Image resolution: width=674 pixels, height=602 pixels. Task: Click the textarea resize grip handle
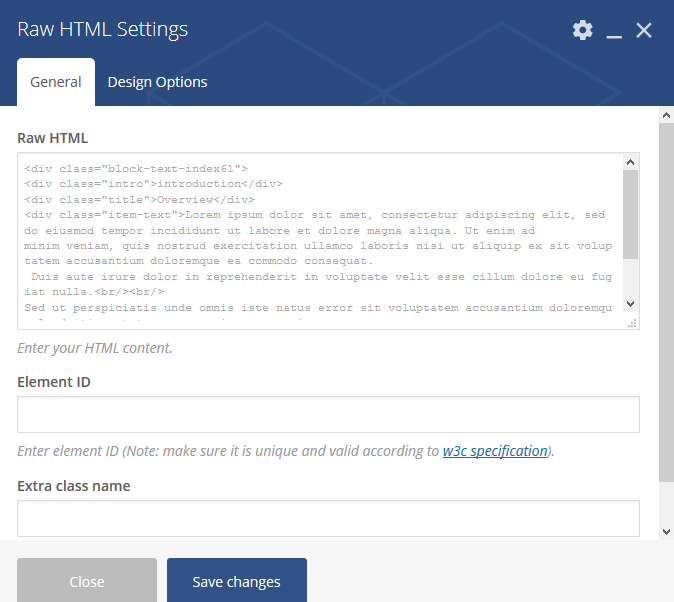[x=632, y=323]
